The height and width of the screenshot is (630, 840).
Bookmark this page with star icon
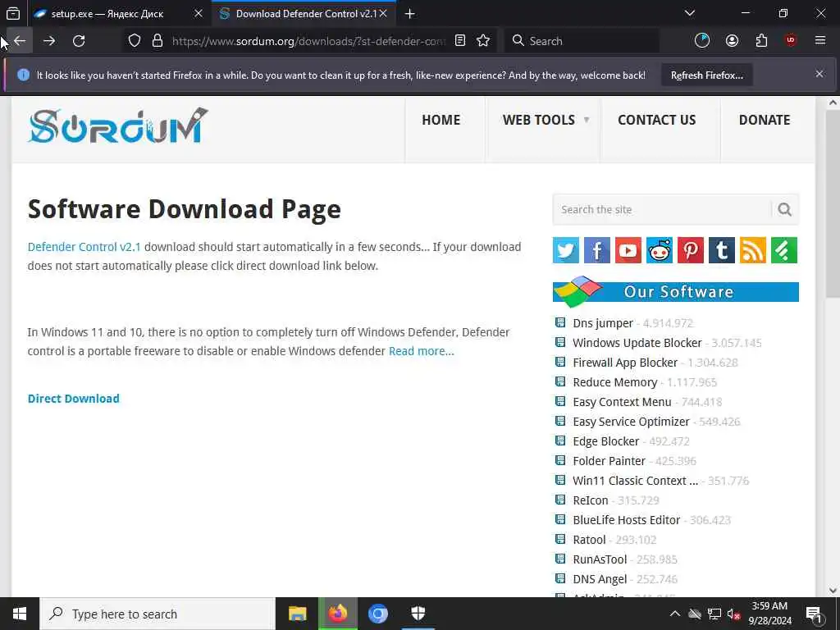point(483,41)
